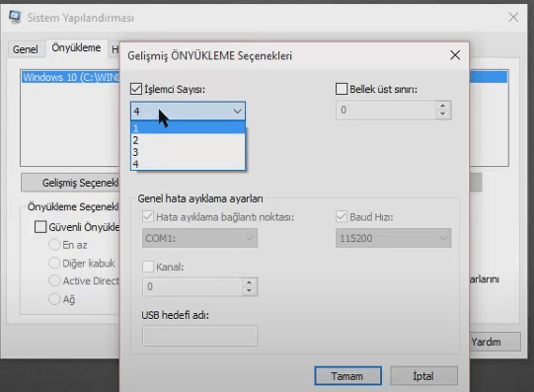Click the Bellek üst sınırı value field
534x392 pixels.
coord(386,110)
